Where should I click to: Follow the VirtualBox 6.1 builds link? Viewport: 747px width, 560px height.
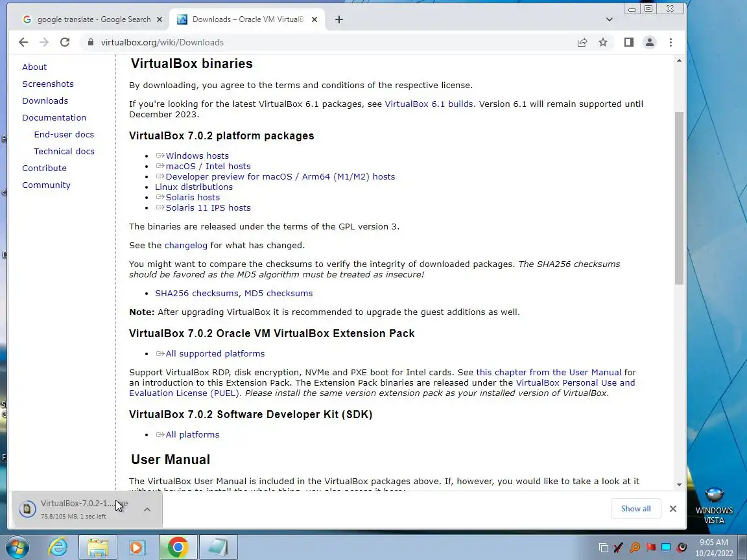click(429, 104)
